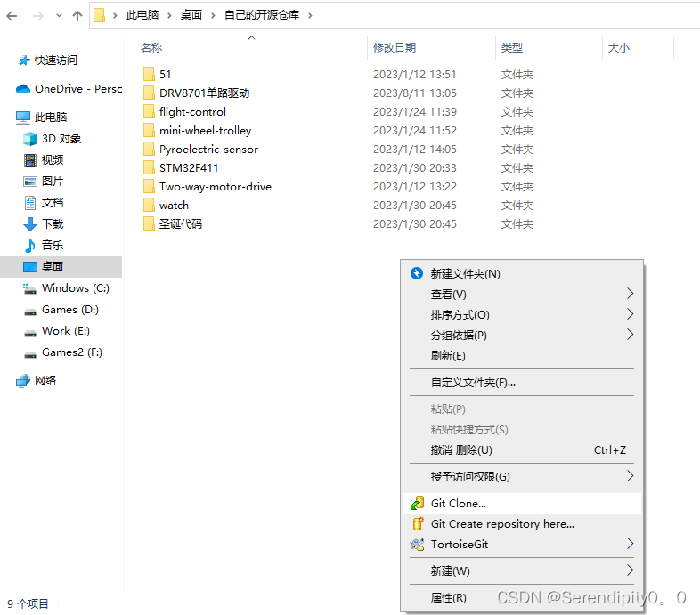Click the Games (D:) drive icon

pos(30,312)
